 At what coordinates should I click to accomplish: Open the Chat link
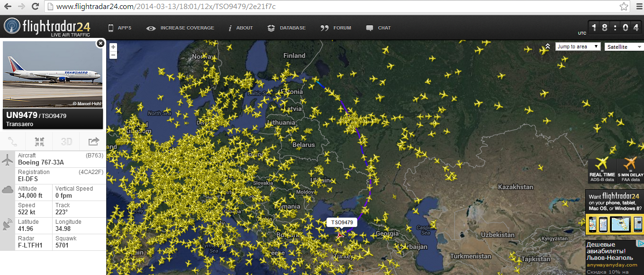379,28
